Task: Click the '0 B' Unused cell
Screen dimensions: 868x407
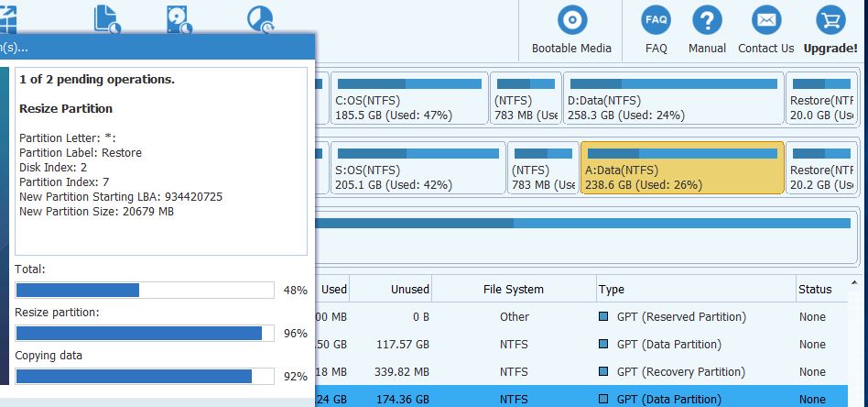Action: tap(420, 316)
